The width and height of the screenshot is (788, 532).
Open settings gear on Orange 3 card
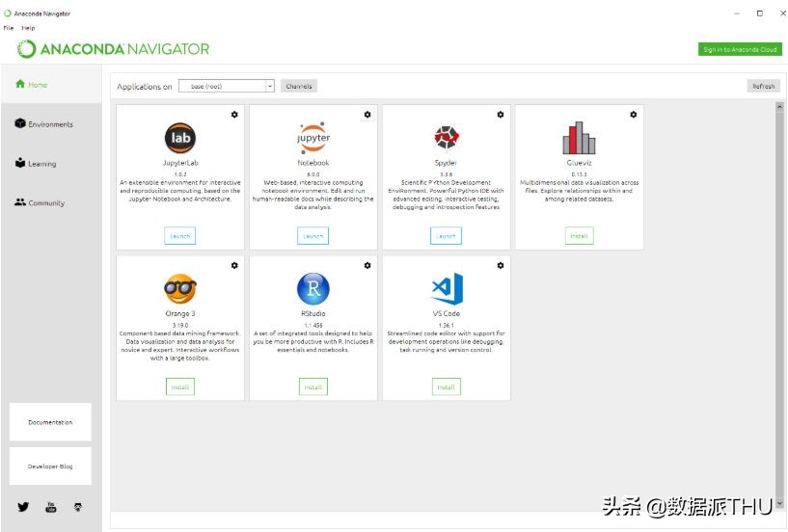(x=234, y=265)
